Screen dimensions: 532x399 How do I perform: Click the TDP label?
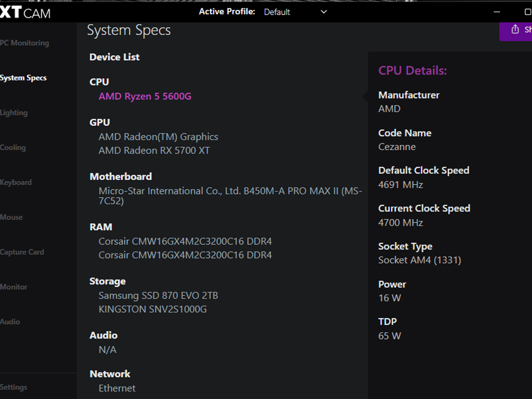tap(388, 322)
